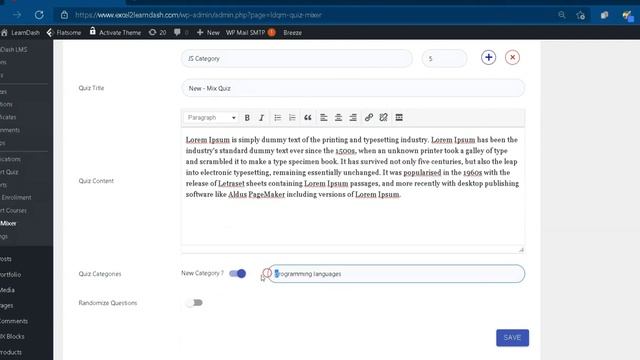Center align text in the editor
The width and height of the screenshot is (640, 360).
[x=338, y=118]
